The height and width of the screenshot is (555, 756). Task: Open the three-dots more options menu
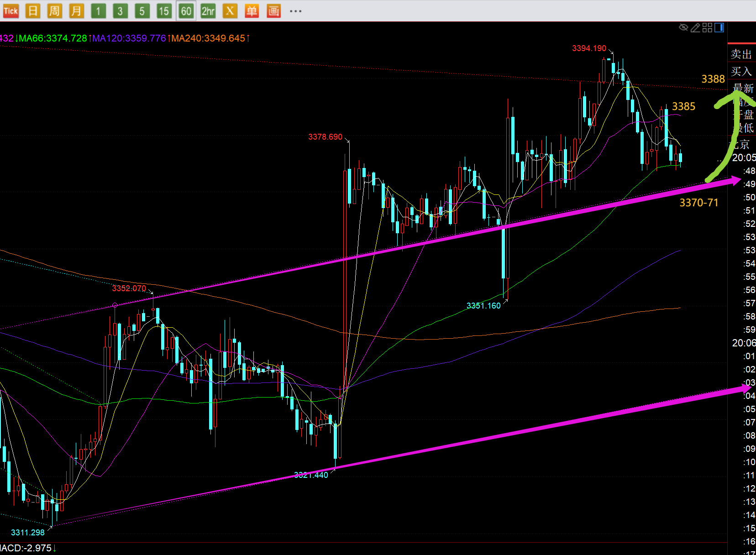coord(296,11)
